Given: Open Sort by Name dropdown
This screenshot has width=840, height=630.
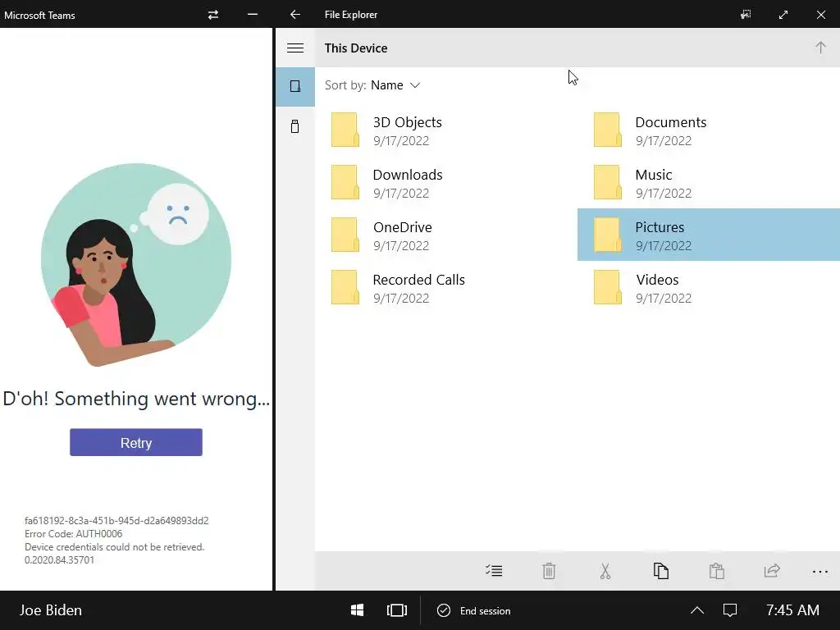Looking at the screenshot, I should [372, 85].
